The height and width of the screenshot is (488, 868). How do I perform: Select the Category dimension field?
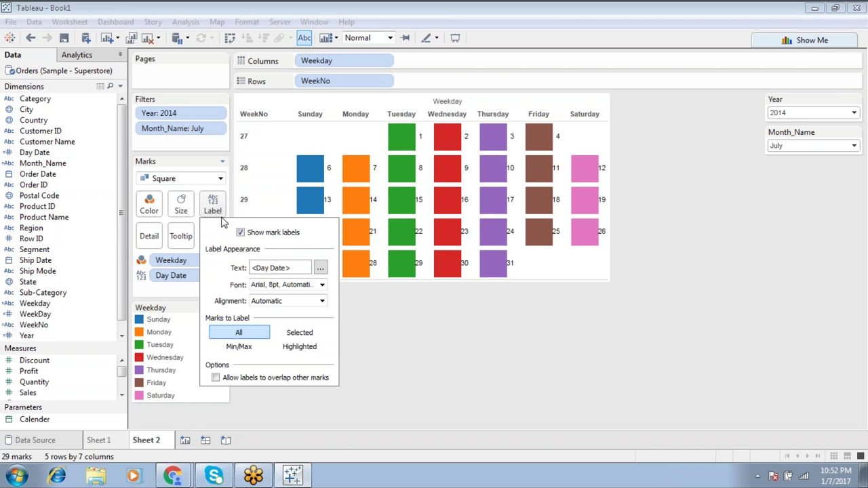tap(35, 99)
